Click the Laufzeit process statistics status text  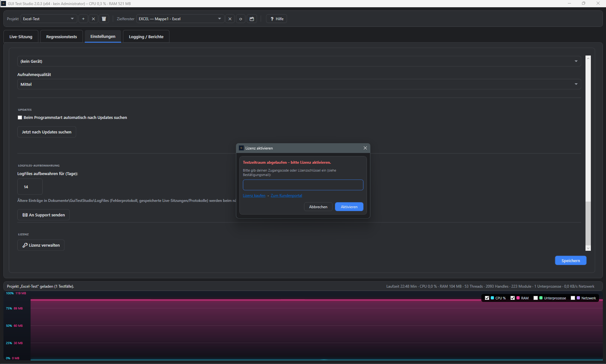[490, 286]
